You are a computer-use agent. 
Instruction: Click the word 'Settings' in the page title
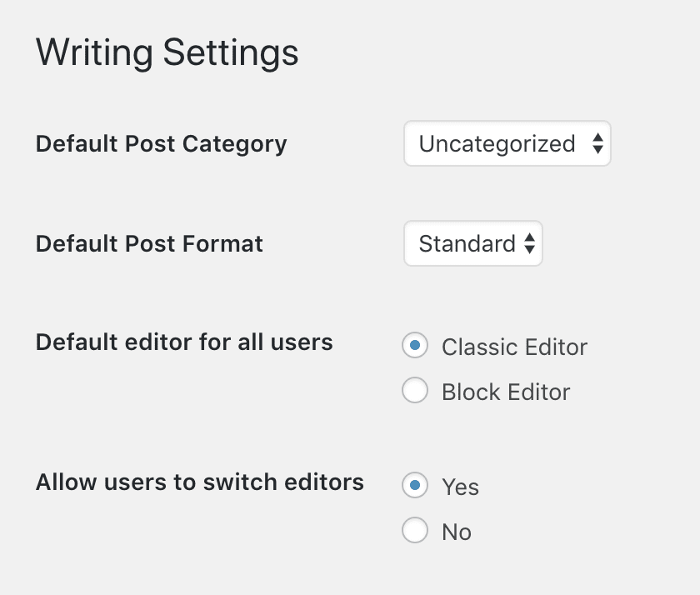(231, 53)
